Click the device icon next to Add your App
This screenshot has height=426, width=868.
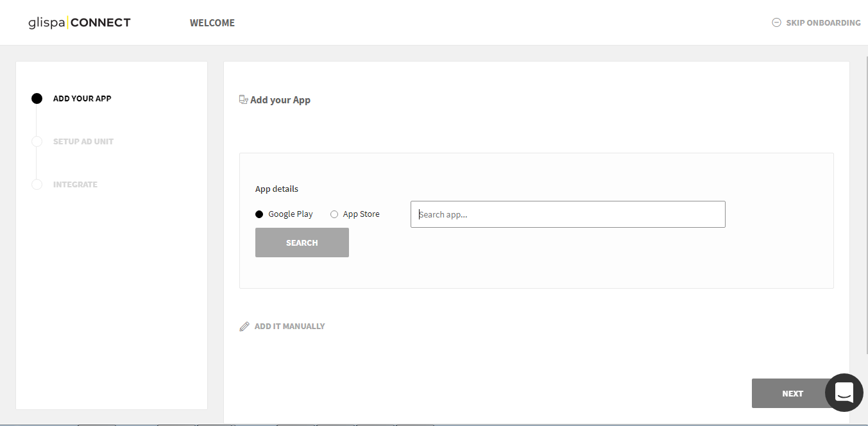click(x=243, y=99)
